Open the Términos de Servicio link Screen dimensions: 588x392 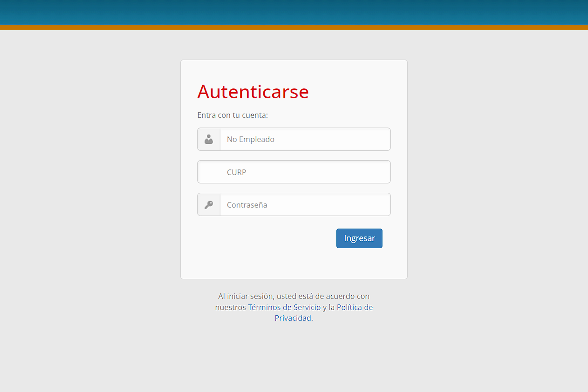284,307
